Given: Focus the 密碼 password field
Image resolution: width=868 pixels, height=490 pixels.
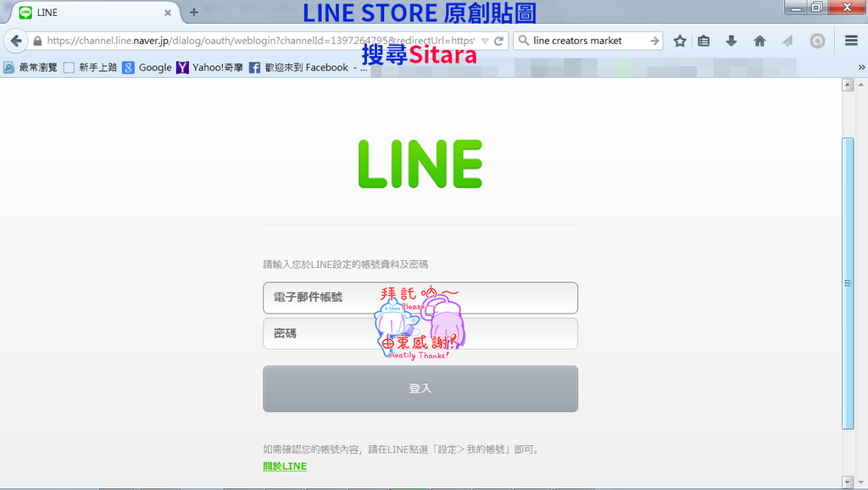Looking at the screenshot, I should (x=420, y=333).
